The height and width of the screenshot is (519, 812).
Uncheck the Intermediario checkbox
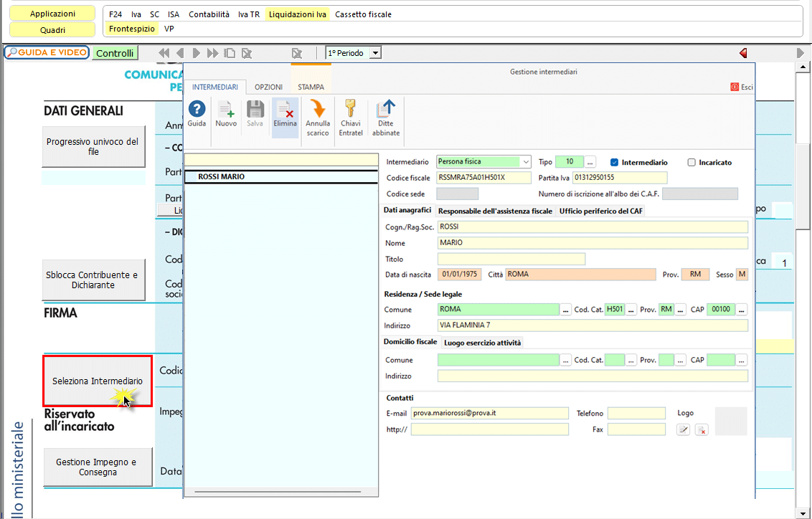614,163
